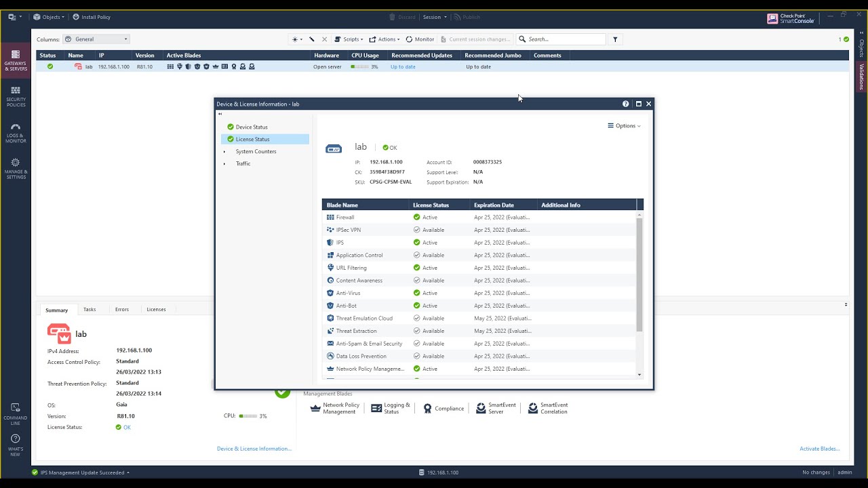The width and height of the screenshot is (868, 488).
Task: Click the help question mark in dialog
Action: (x=625, y=104)
